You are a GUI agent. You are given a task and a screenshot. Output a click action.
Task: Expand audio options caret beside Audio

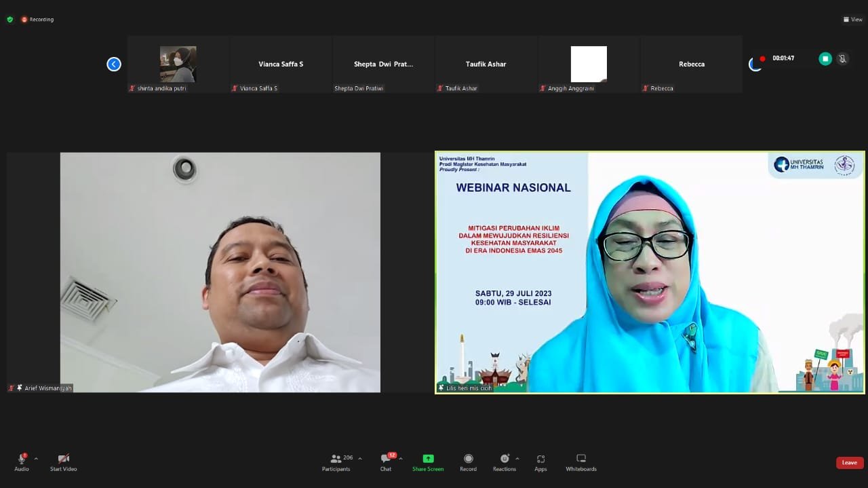point(36,458)
